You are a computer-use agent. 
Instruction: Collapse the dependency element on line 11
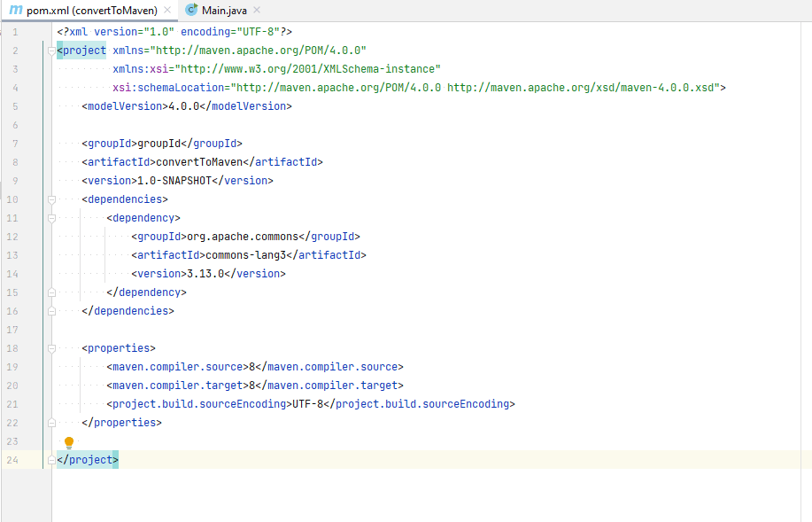(x=51, y=218)
